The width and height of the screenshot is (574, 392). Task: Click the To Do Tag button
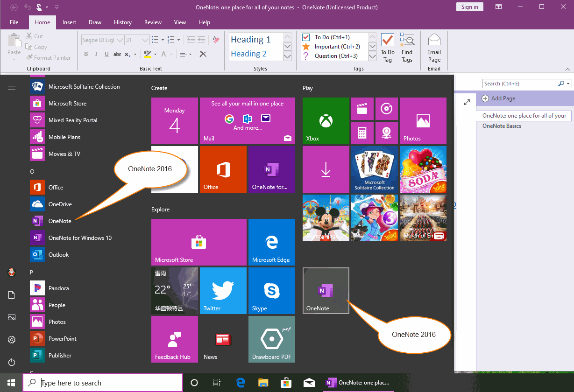click(388, 48)
